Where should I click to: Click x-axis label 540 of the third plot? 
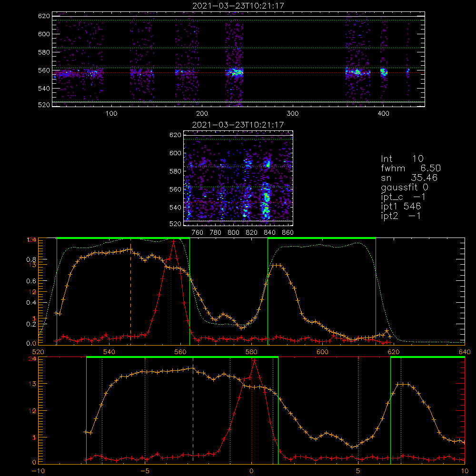(x=109, y=352)
